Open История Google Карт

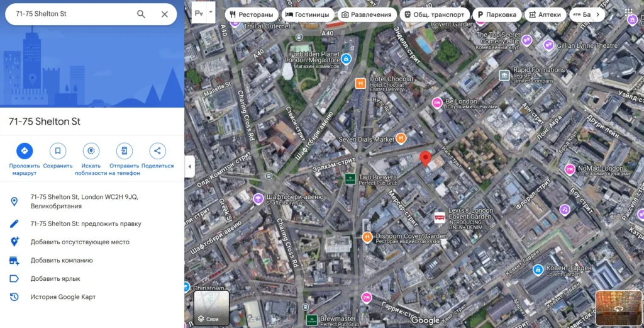pyautogui.click(x=63, y=297)
